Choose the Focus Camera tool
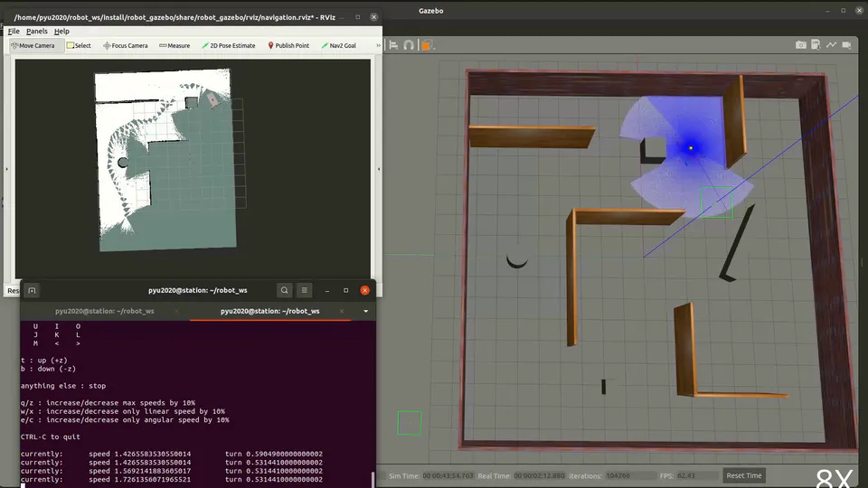Screen dimensions: 868x488 click(126, 45)
